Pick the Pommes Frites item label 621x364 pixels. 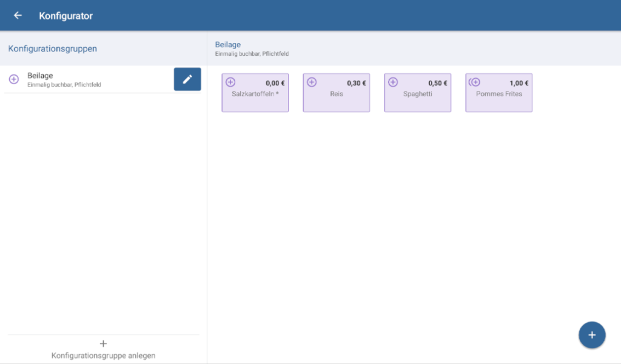coord(498,94)
